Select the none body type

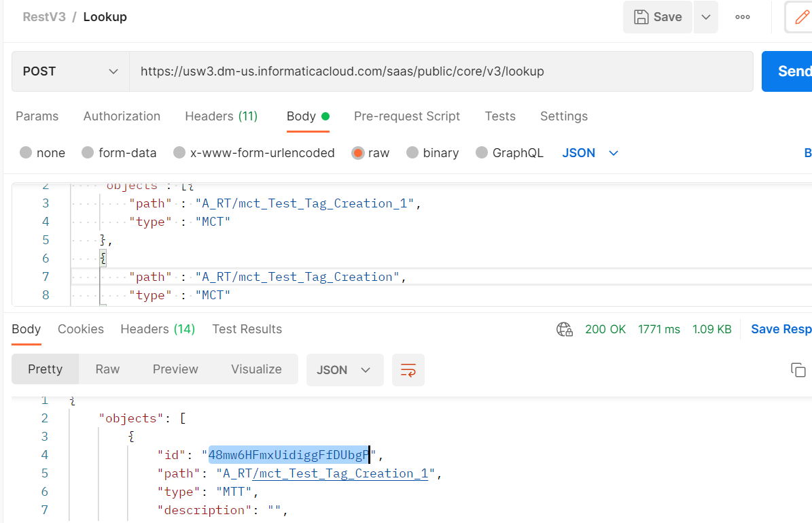coord(42,153)
